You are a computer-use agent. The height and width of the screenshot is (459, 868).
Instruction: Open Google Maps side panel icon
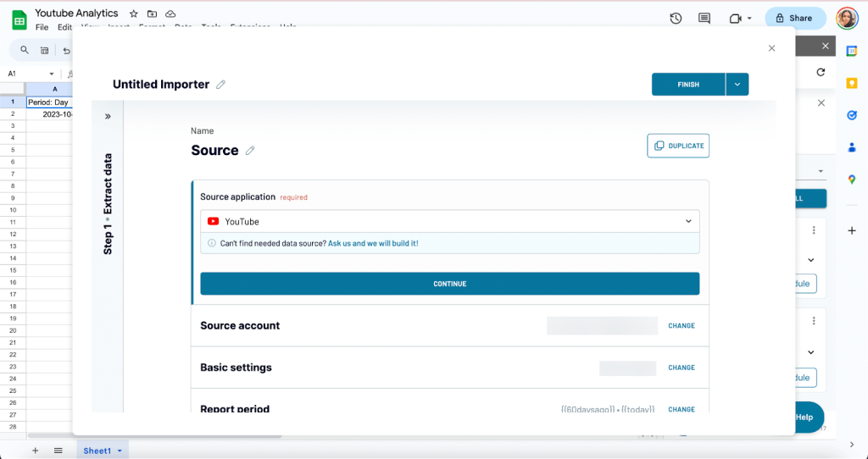point(851,180)
